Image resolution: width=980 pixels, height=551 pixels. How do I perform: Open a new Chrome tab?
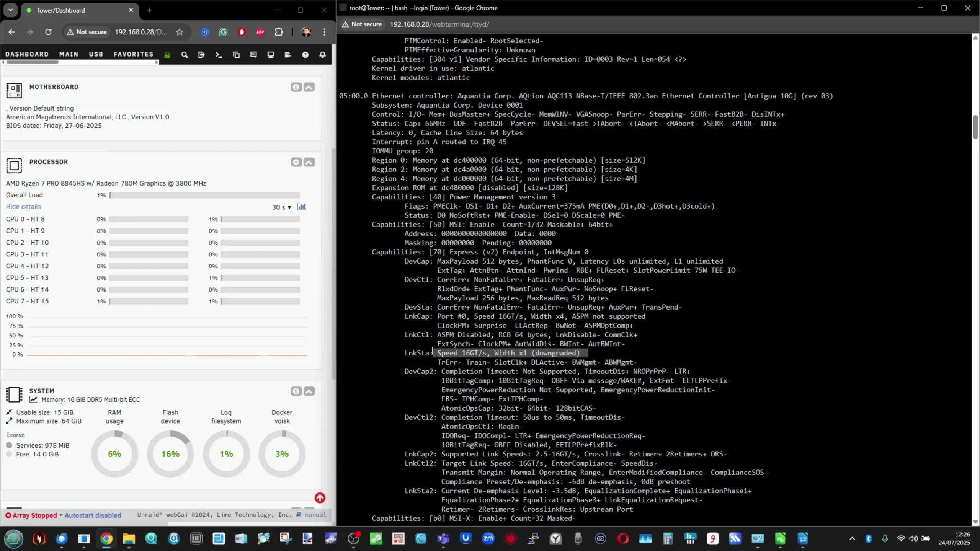tap(149, 10)
